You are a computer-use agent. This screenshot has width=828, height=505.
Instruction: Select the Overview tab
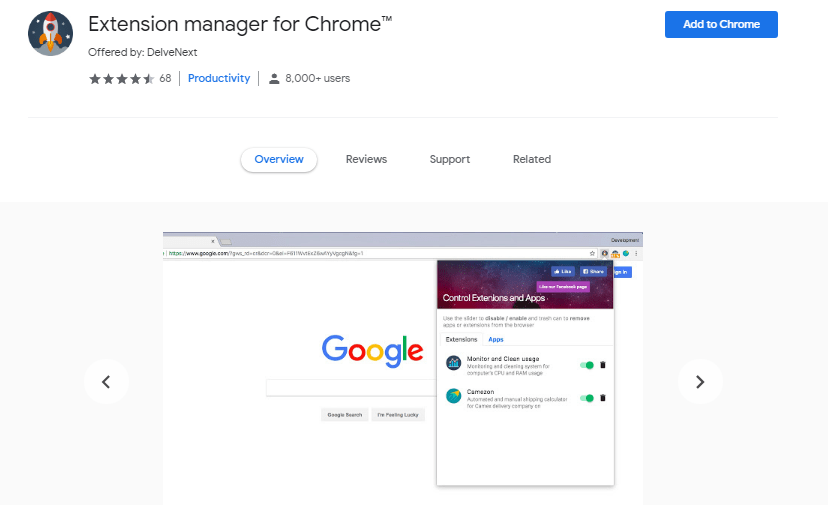point(279,159)
